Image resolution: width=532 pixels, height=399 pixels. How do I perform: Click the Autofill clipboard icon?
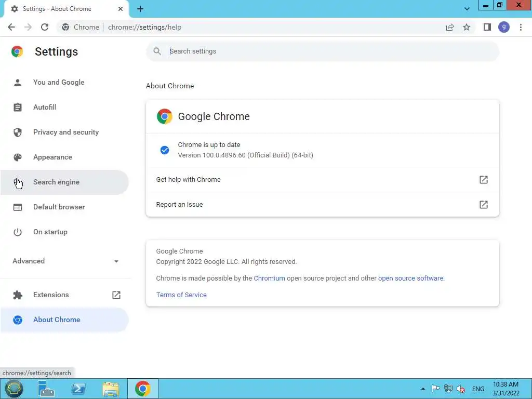tap(18, 107)
